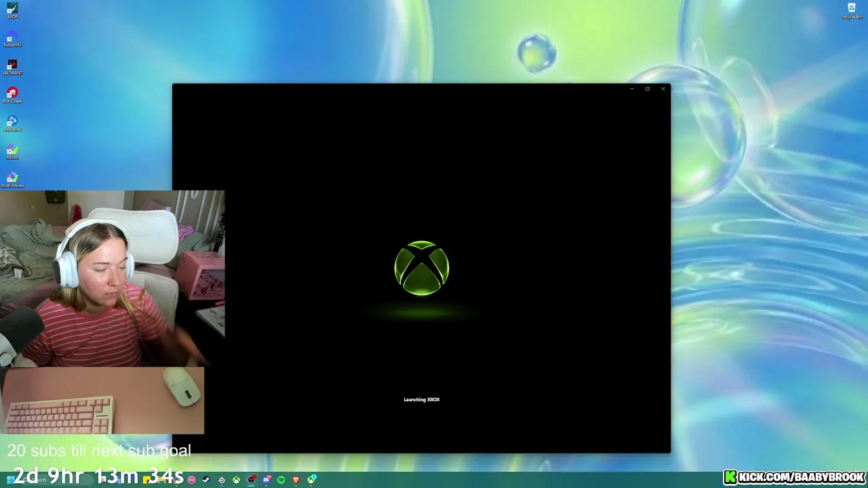Open Steam from the taskbar
The height and width of the screenshot is (488, 868).
[x=206, y=480]
